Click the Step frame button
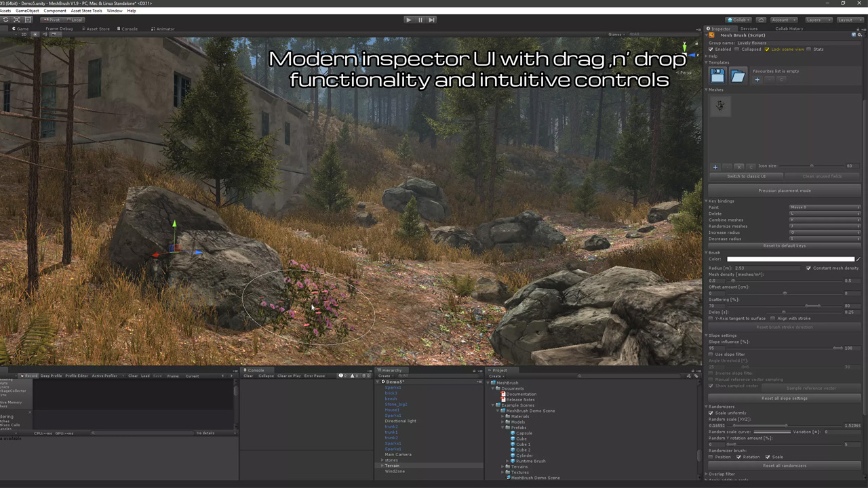 pyautogui.click(x=431, y=20)
